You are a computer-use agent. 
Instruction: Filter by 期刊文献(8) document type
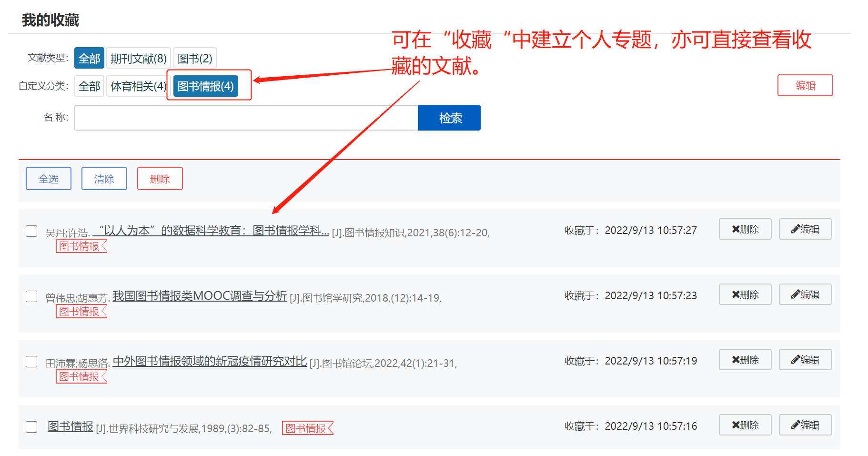pyautogui.click(x=138, y=58)
